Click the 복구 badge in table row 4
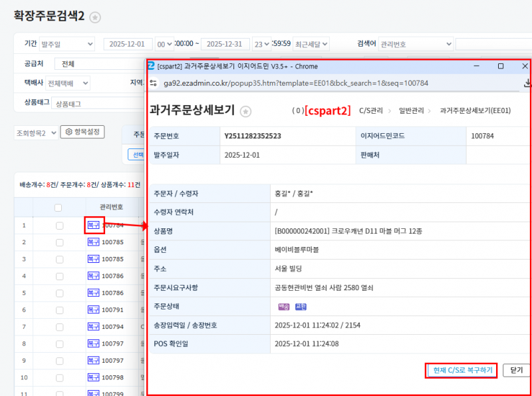 94,276
